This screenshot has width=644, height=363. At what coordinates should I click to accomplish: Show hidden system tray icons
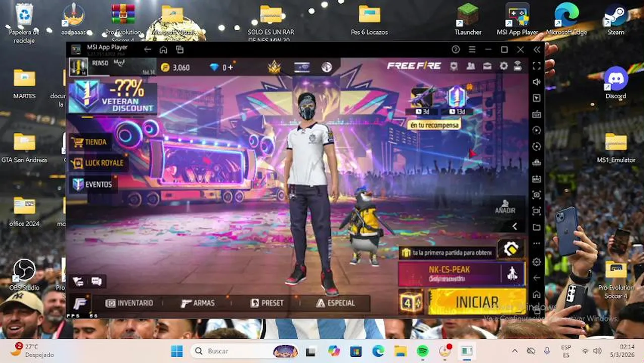pos(514,351)
